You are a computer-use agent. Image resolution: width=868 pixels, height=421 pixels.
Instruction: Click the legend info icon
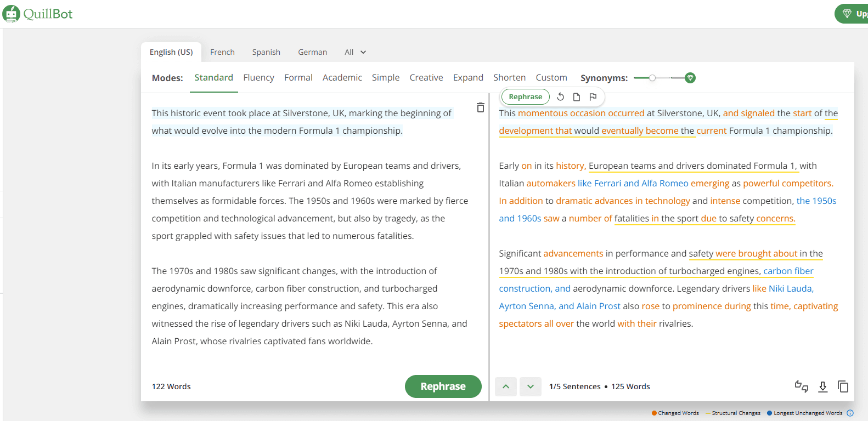coord(850,413)
